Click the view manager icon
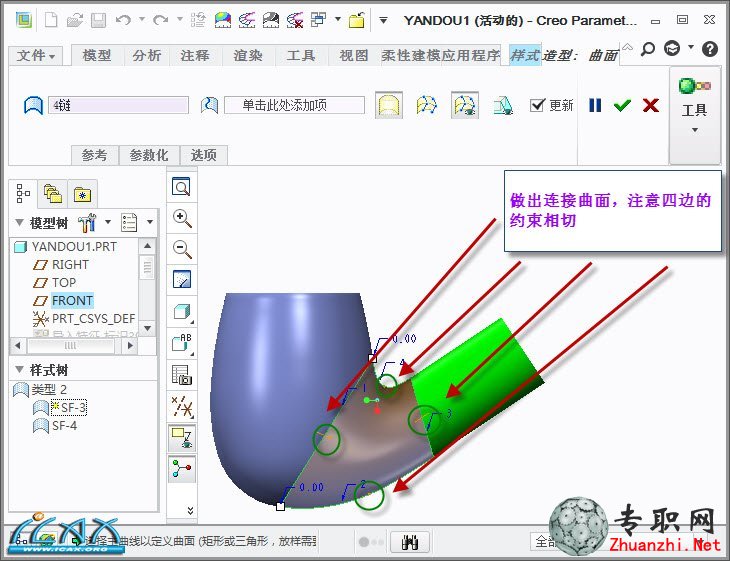Viewport: 730px width, 561px height. [x=182, y=375]
